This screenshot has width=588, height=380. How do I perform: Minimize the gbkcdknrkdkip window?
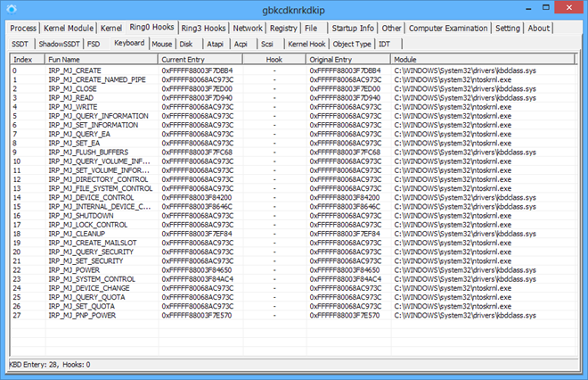tap(528, 8)
